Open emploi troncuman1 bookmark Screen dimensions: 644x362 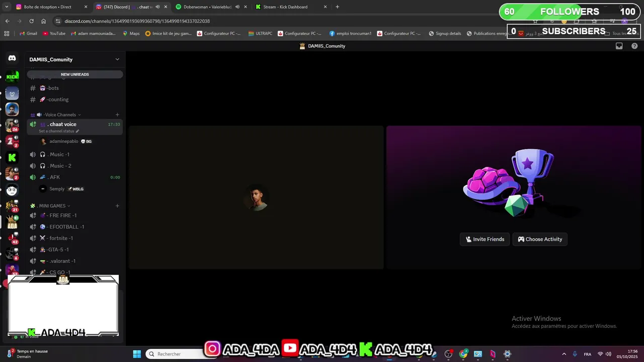tap(350, 34)
